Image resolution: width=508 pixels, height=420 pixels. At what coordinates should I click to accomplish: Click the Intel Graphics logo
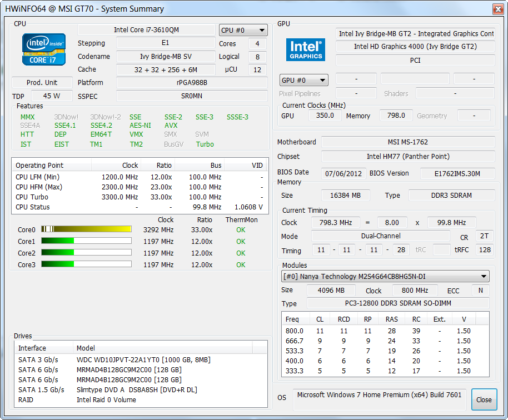pyautogui.click(x=306, y=49)
